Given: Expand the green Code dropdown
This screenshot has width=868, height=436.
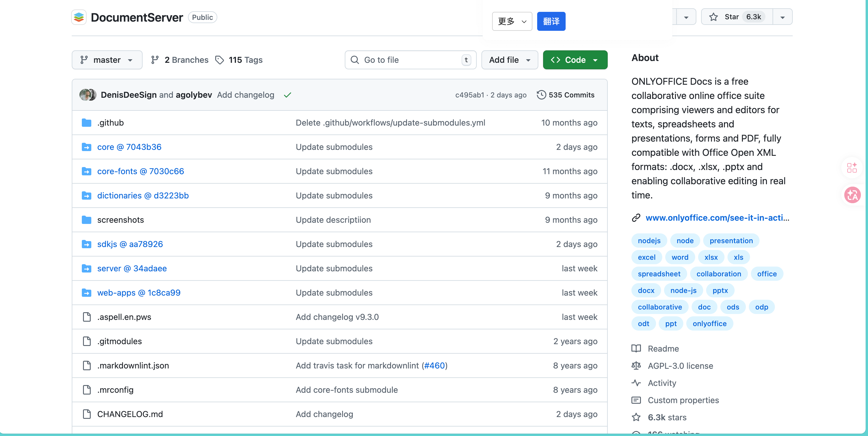Looking at the screenshot, I should pyautogui.click(x=575, y=60).
